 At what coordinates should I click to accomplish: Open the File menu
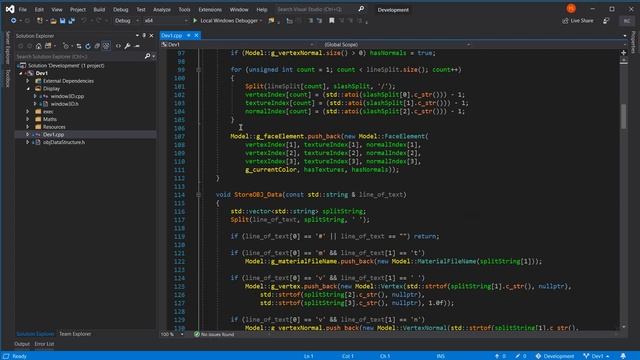[22, 9]
